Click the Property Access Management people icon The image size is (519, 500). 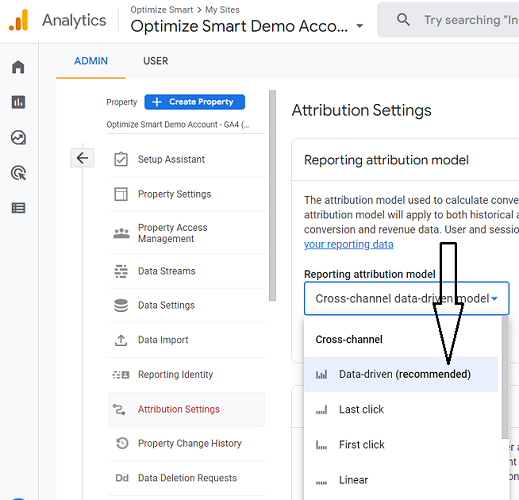121,233
